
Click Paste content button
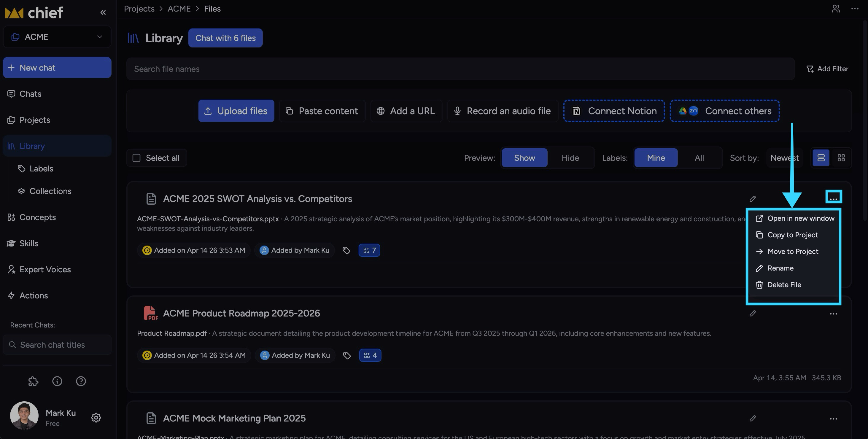pyautogui.click(x=322, y=111)
